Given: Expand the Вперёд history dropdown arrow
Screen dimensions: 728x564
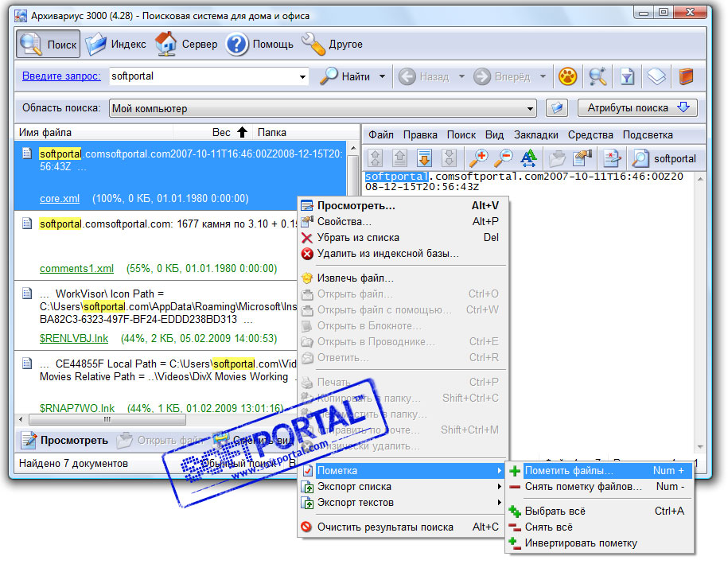Looking at the screenshot, I should click(x=543, y=76).
